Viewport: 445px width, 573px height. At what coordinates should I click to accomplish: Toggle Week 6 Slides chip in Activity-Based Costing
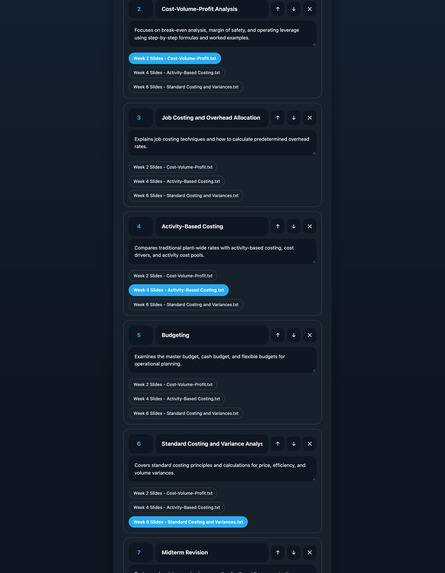[x=186, y=304]
